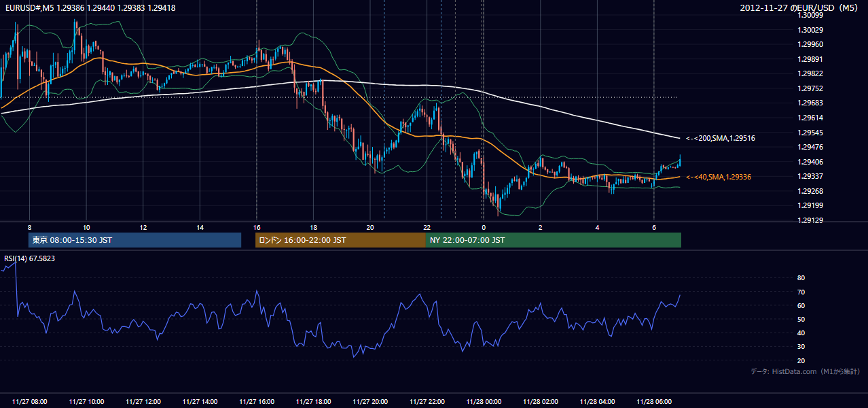Click the 11/28 04:00 time label

tap(597, 402)
